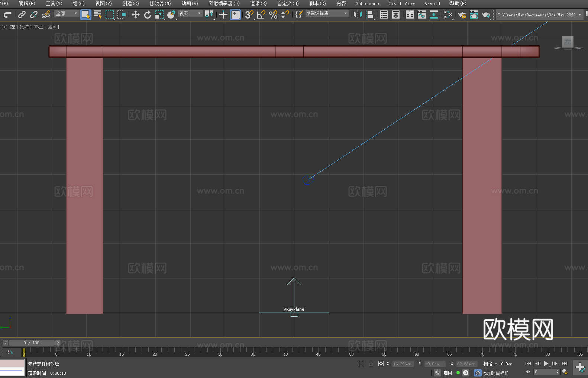Toggle the 3D Snaps button
The height and width of the screenshot is (378, 588).
click(x=249, y=14)
